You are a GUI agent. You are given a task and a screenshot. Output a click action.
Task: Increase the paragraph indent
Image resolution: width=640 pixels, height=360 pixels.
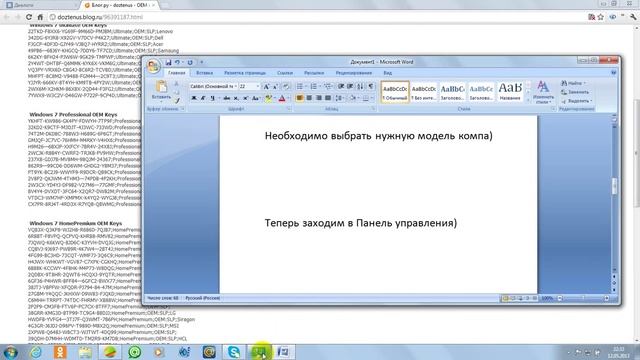350,87
